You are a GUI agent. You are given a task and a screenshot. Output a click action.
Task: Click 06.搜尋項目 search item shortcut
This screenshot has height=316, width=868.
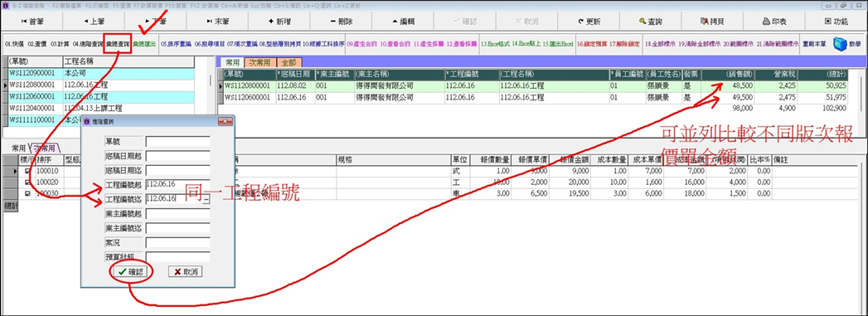[210, 44]
